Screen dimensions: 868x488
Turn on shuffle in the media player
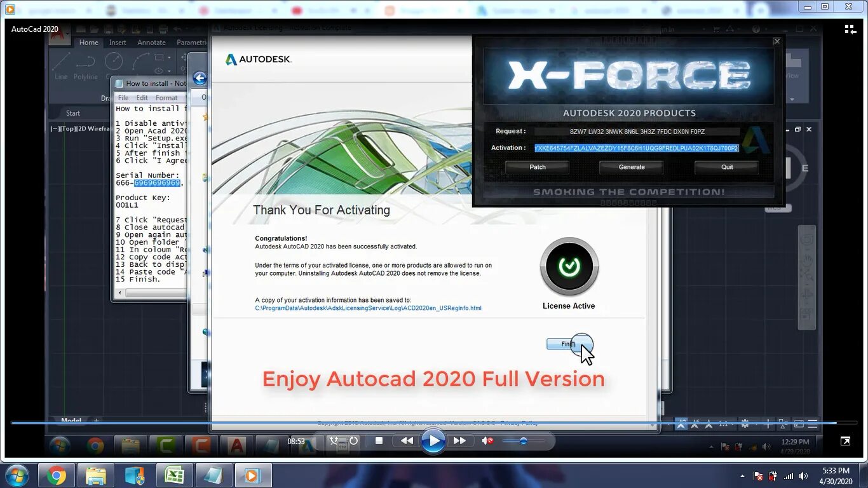(334, 440)
